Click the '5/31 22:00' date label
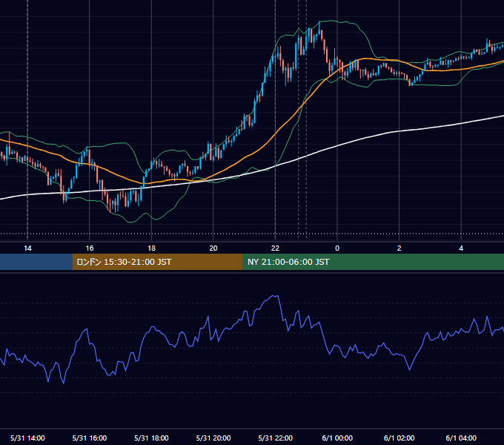The height and width of the screenshot is (445, 504). pos(276,438)
